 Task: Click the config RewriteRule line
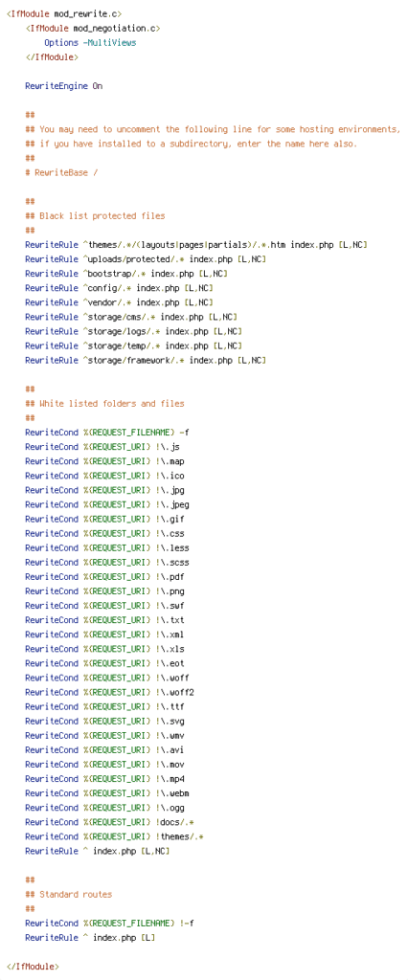tap(119, 287)
